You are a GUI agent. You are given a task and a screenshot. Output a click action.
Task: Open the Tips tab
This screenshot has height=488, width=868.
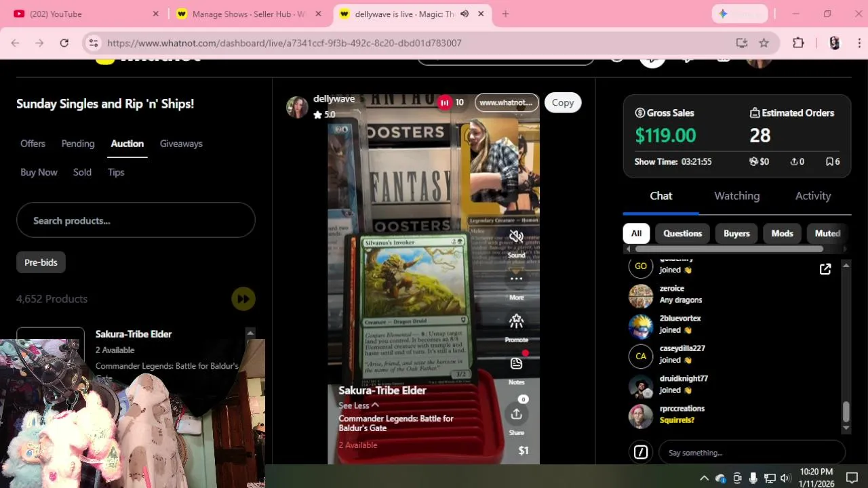pyautogui.click(x=116, y=172)
